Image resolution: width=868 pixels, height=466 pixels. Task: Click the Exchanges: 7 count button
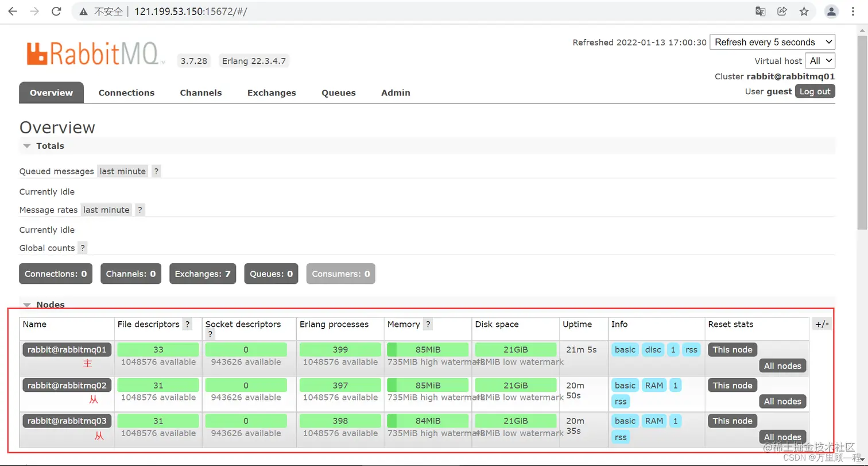click(x=203, y=274)
